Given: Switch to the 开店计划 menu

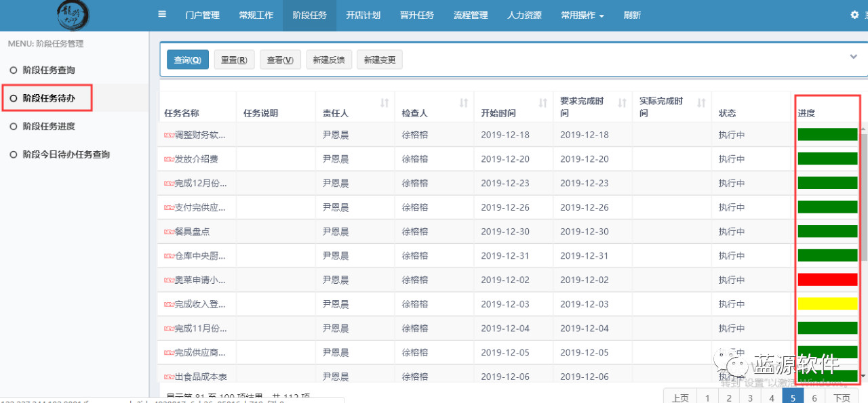Looking at the screenshot, I should [x=363, y=15].
